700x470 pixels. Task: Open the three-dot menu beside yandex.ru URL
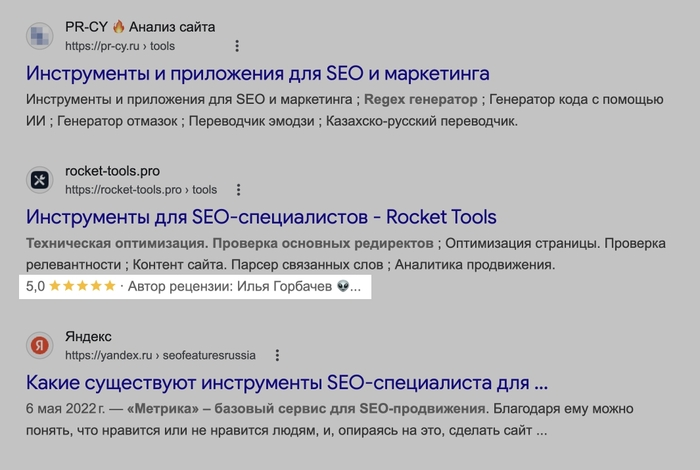[277, 355]
